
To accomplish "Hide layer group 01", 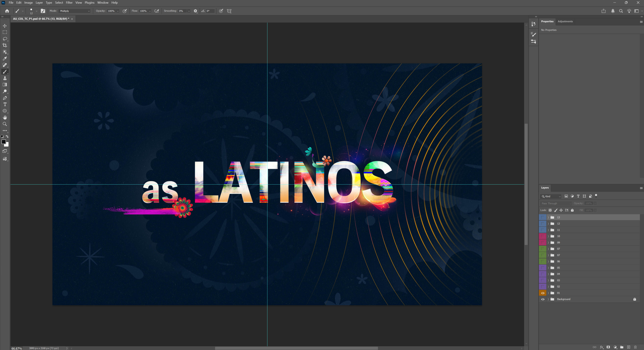I will (543, 293).
